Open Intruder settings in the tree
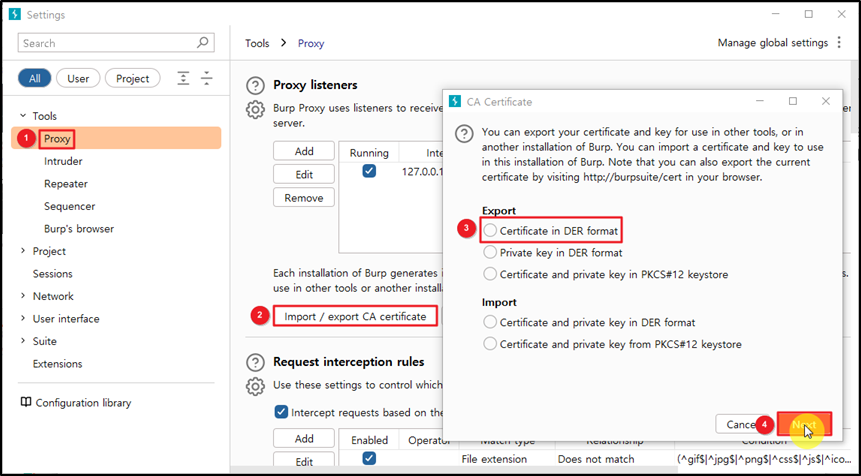 click(x=63, y=161)
